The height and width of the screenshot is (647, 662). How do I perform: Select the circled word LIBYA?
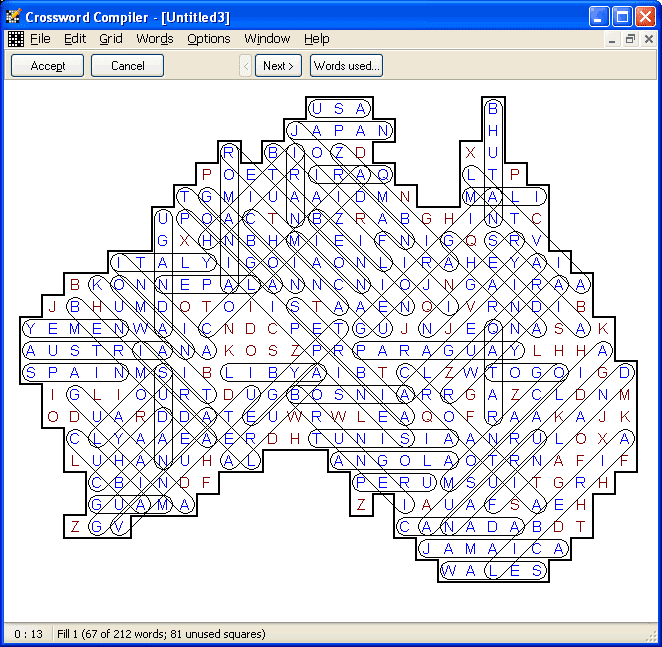(273, 372)
